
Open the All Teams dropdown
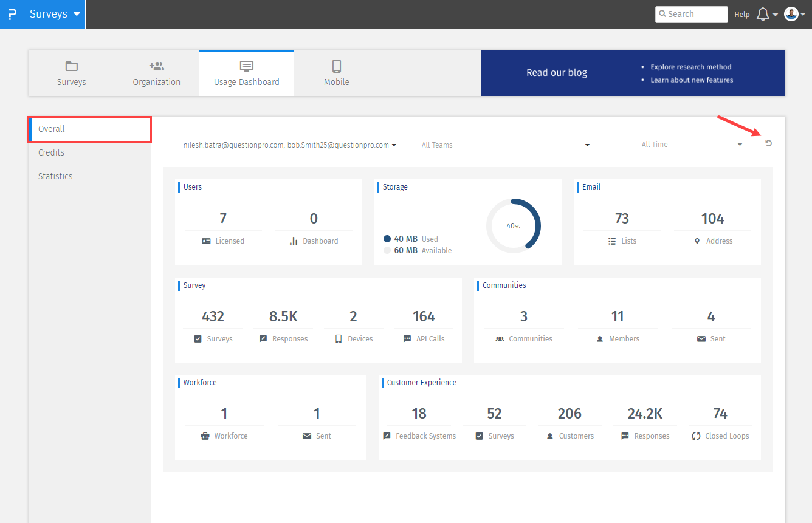click(x=504, y=145)
